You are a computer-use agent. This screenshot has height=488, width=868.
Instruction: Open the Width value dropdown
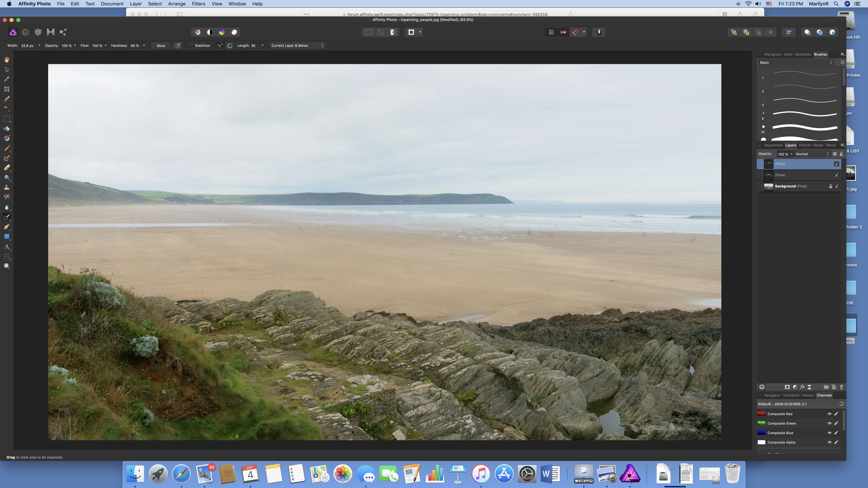tap(40, 45)
